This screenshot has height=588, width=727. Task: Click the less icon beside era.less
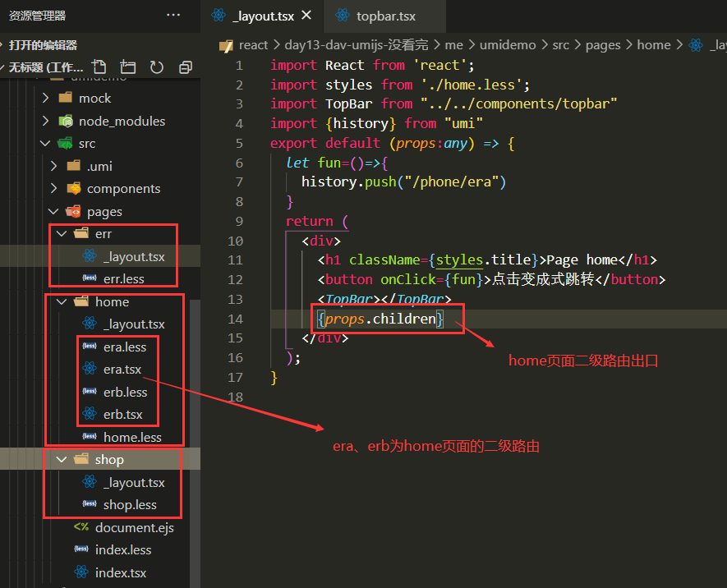[x=89, y=346]
